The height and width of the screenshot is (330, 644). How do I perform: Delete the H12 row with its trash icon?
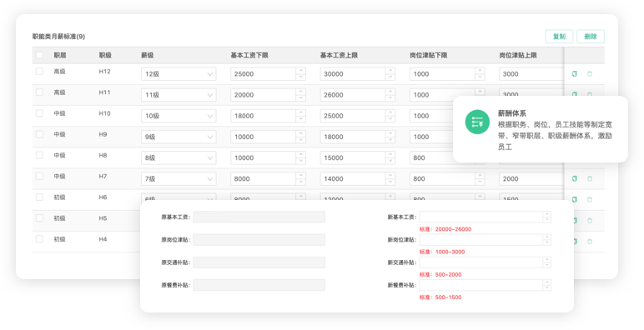[x=590, y=74]
